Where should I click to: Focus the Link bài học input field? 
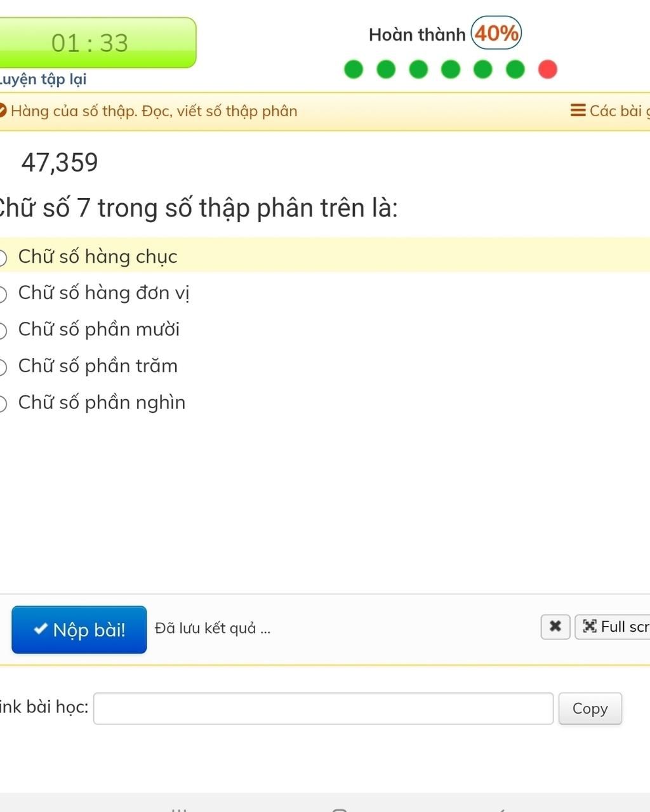coord(324,709)
